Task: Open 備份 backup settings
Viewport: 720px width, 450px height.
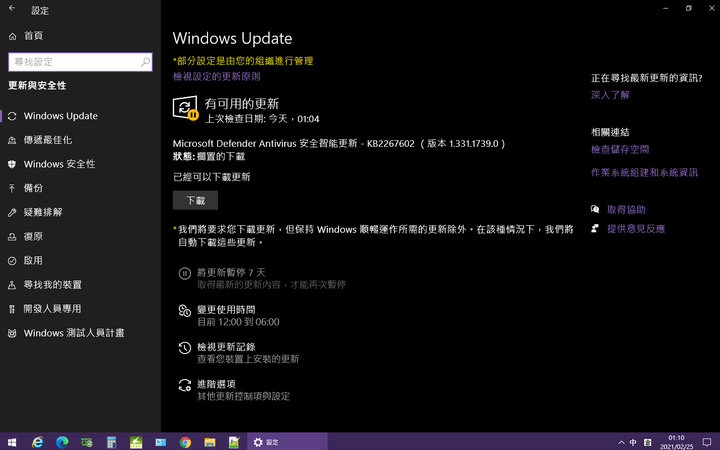Action: (x=33, y=188)
